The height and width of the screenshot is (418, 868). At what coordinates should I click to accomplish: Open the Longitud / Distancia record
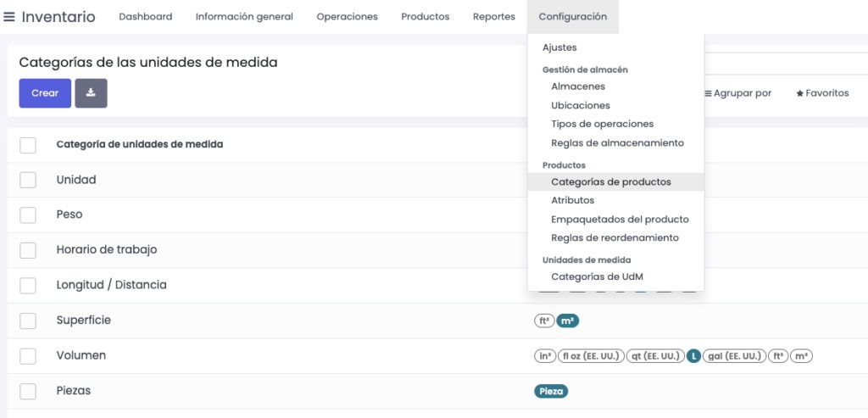point(111,285)
